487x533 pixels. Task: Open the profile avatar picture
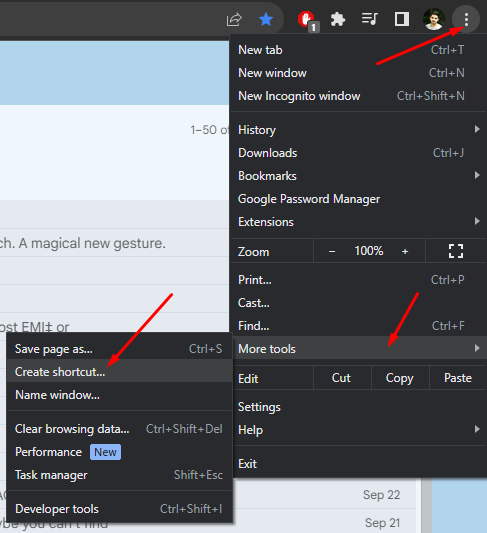434,19
